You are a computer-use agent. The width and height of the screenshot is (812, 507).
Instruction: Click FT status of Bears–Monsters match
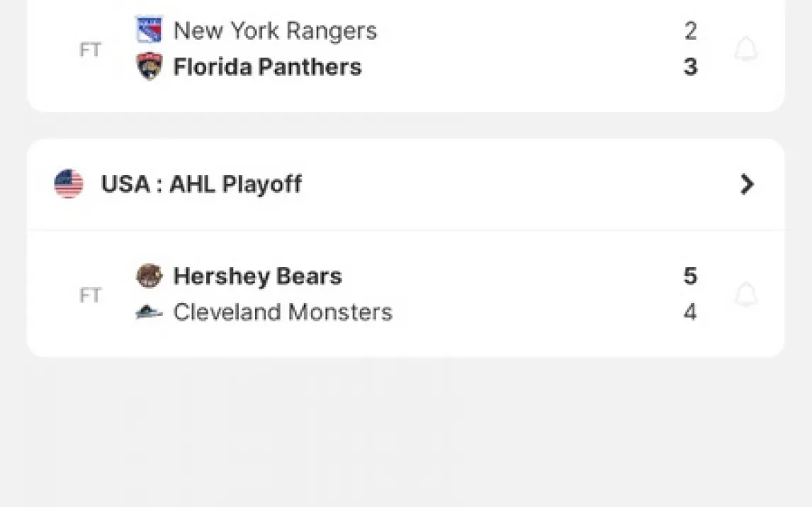tap(90, 295)
